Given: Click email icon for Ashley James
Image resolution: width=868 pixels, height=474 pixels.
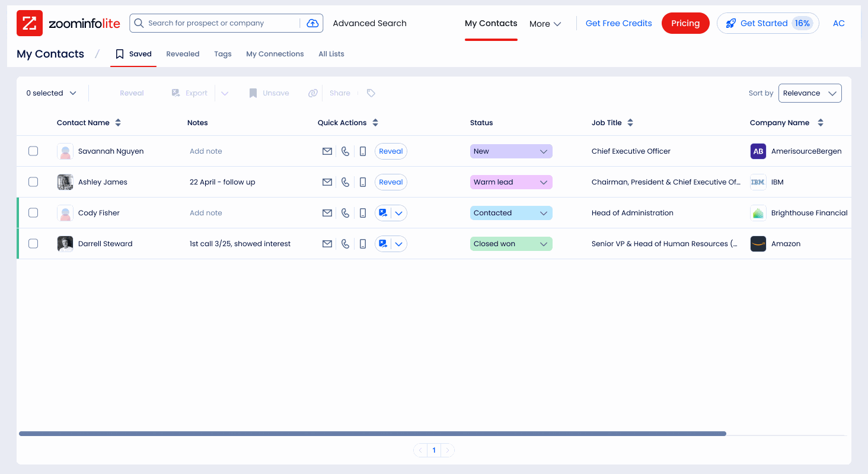Looking at the screenshot, I should tap(327, 182).
